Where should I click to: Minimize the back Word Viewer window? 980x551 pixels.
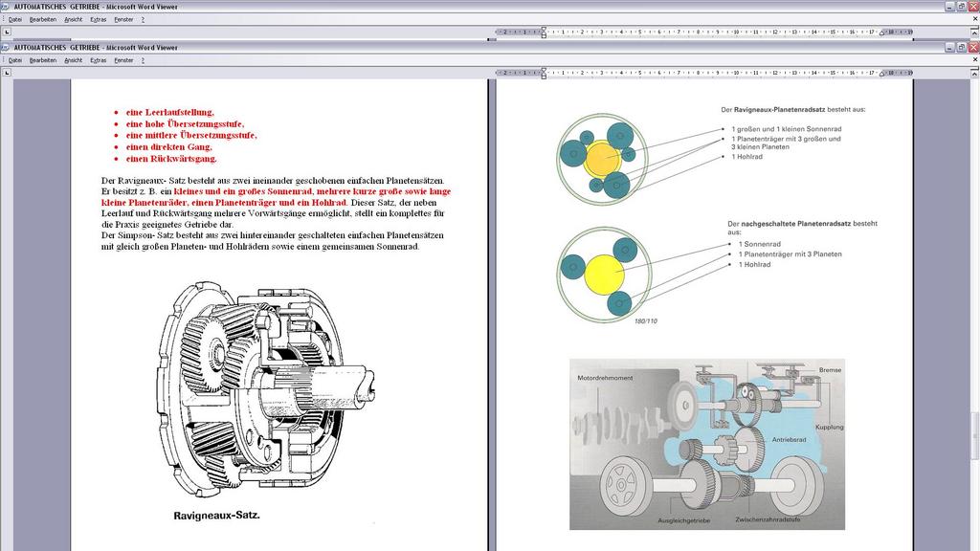point(950,7)
